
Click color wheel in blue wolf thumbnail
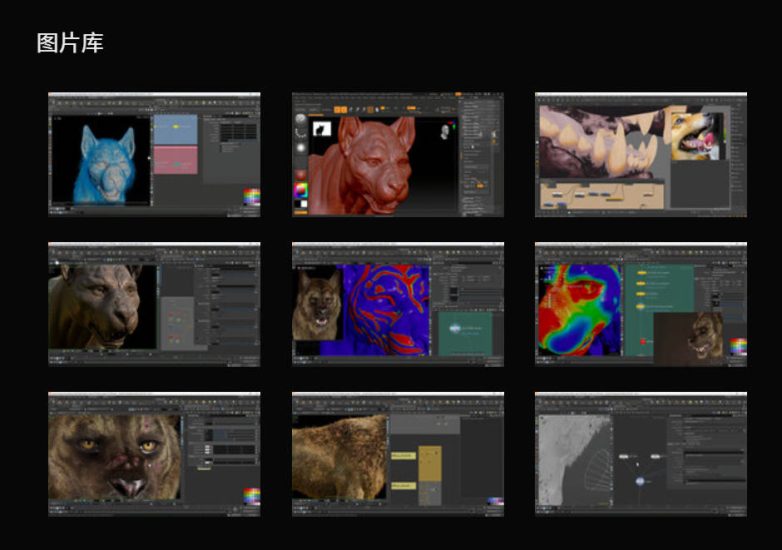click(x=251, y=197)
